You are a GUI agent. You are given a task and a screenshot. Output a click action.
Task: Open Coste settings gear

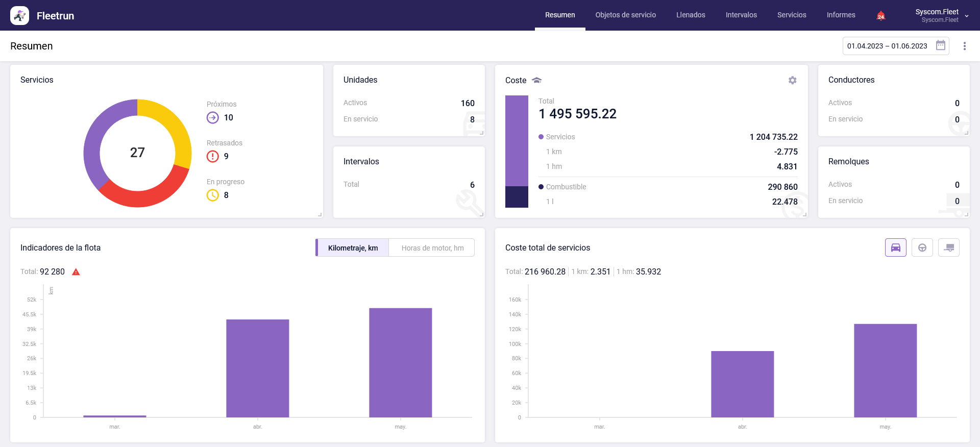coord(792,80)
